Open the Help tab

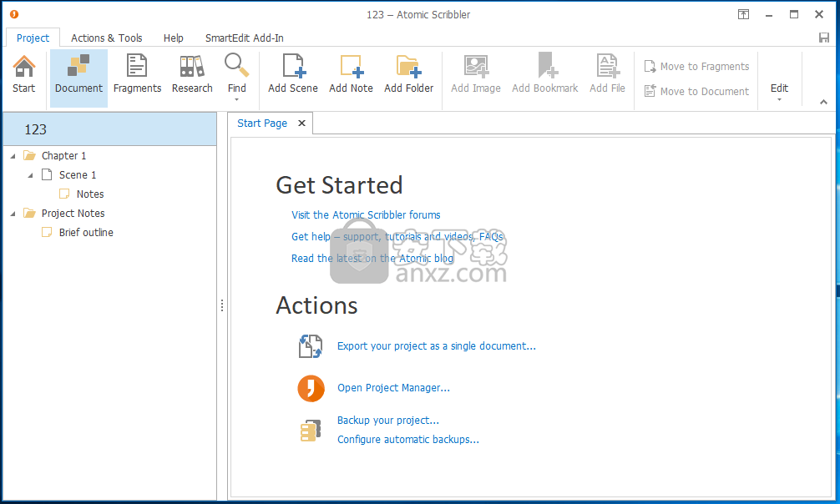click(x=173, y=38)
